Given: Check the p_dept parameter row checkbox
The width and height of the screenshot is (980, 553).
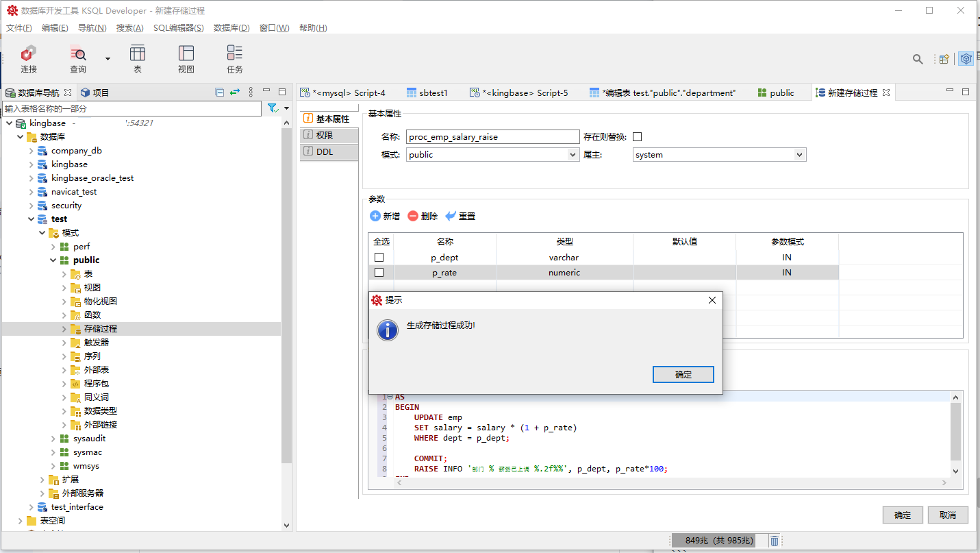Looking at the screenshot, I should [379, 258].
